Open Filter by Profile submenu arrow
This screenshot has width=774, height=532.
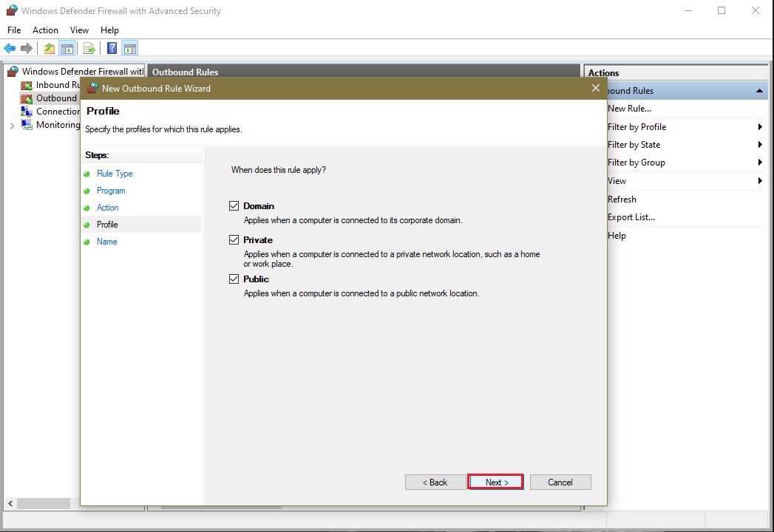pyautogui.click(x=760, y=127)
